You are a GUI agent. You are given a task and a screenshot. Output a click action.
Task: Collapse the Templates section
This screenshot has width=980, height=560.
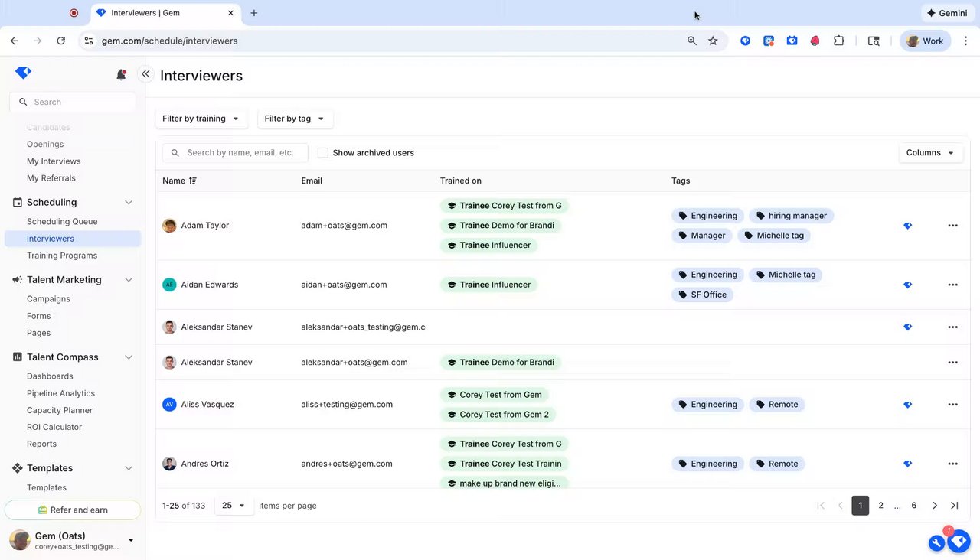[x=129, y=468]
